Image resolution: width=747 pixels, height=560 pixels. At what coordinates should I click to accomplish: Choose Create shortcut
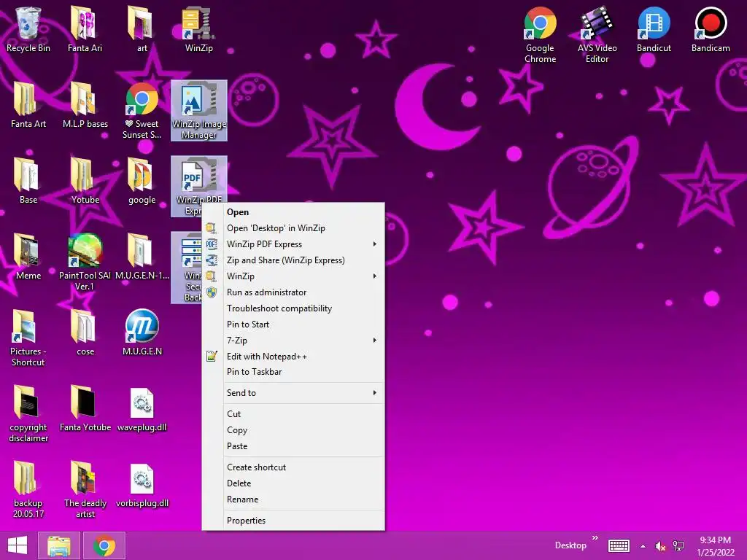pos(293,467)
